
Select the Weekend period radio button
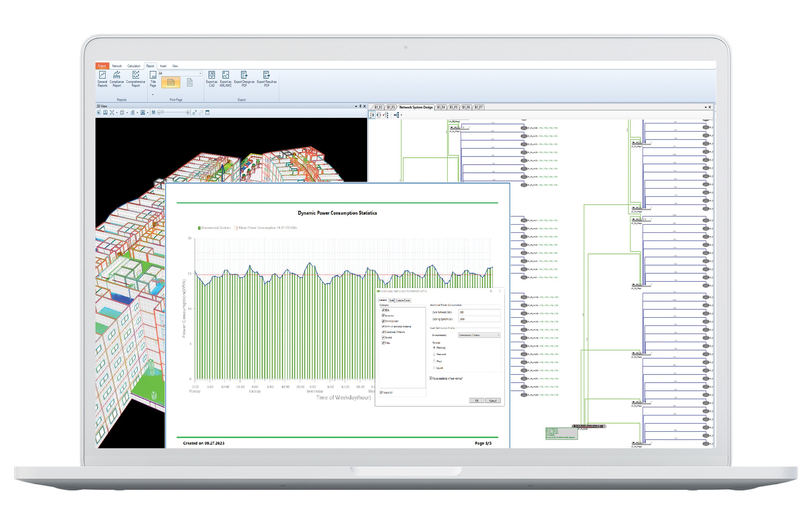434,355
